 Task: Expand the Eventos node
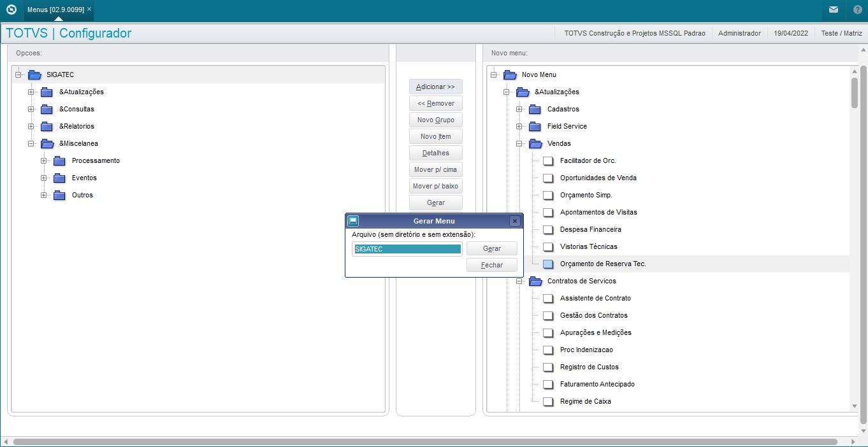click(44, 178)
